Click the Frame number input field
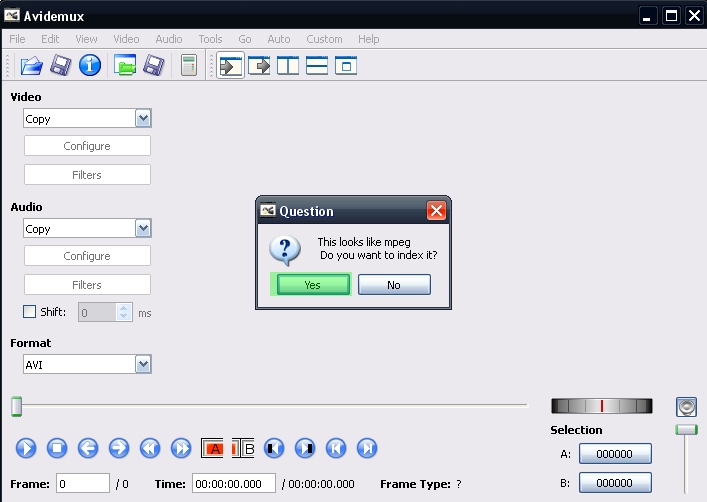 tap(83, 484)
